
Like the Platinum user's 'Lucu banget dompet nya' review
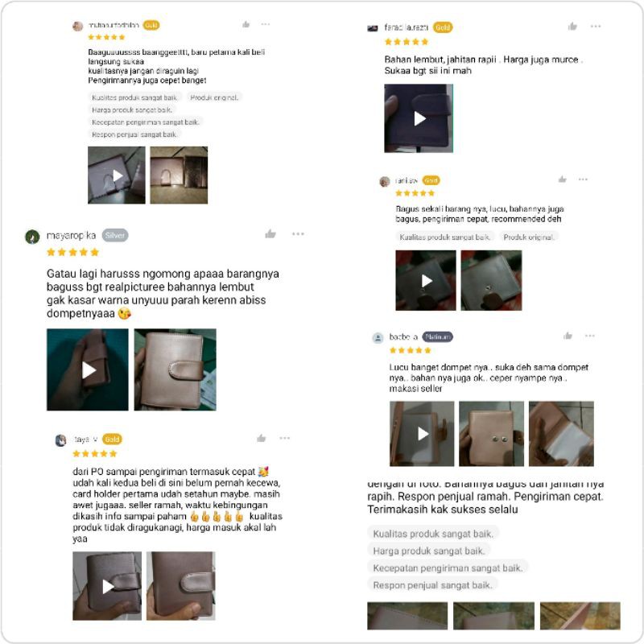568,336
